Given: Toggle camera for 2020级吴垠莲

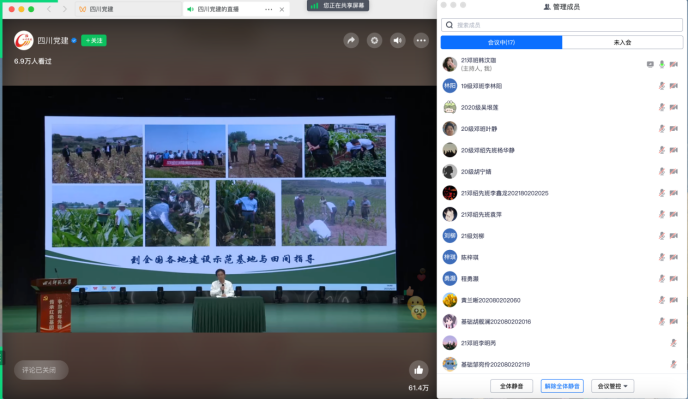Looking at the screenshot, I should (674, 107).
